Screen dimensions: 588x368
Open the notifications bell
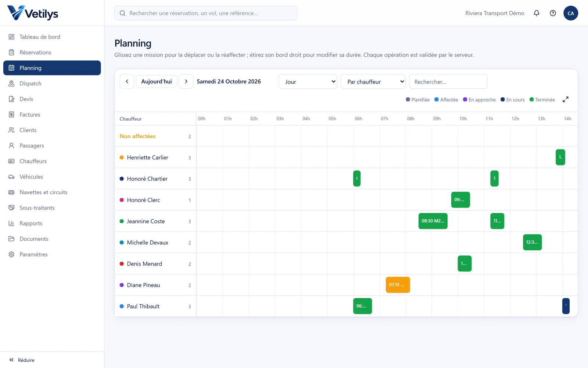tap(537, 13)
